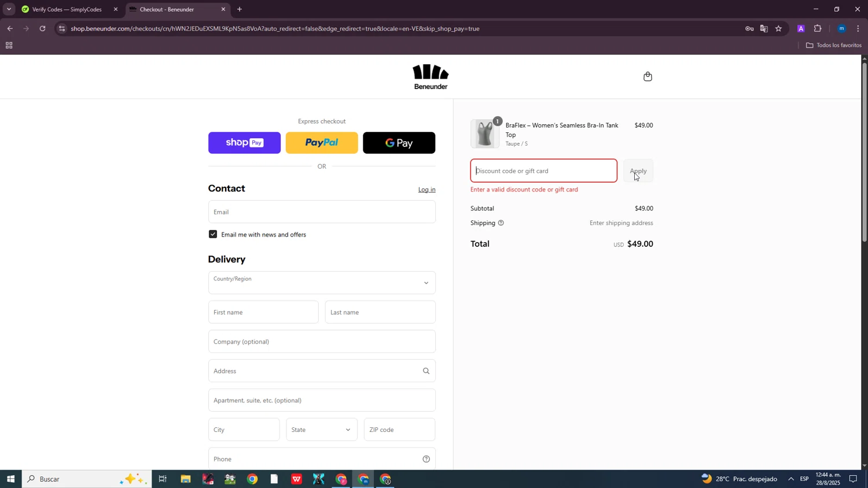Image resolution: width=868 pixels, height=488 pixels.
Task: Click the BraFlex tank top thumbnail
Action: [x=485, y=134]
